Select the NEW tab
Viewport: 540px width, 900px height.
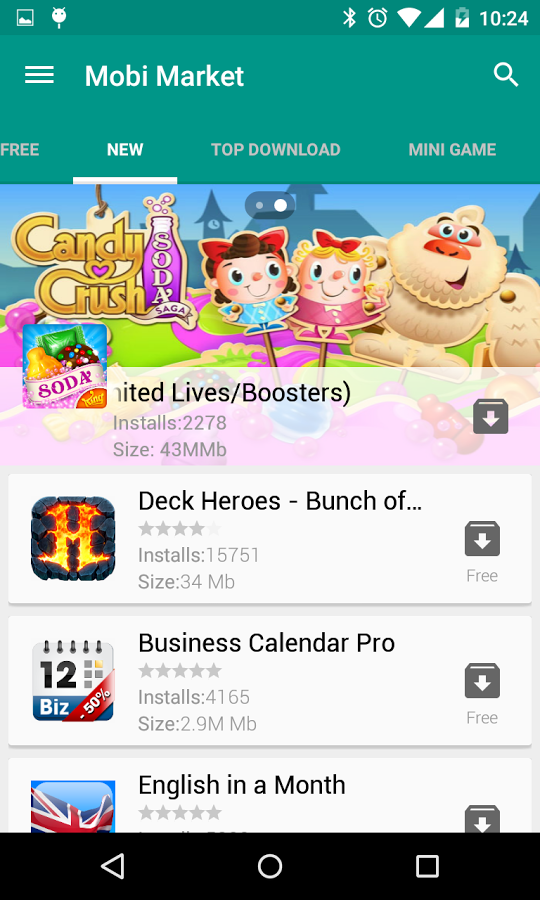[x=125, y=150]
